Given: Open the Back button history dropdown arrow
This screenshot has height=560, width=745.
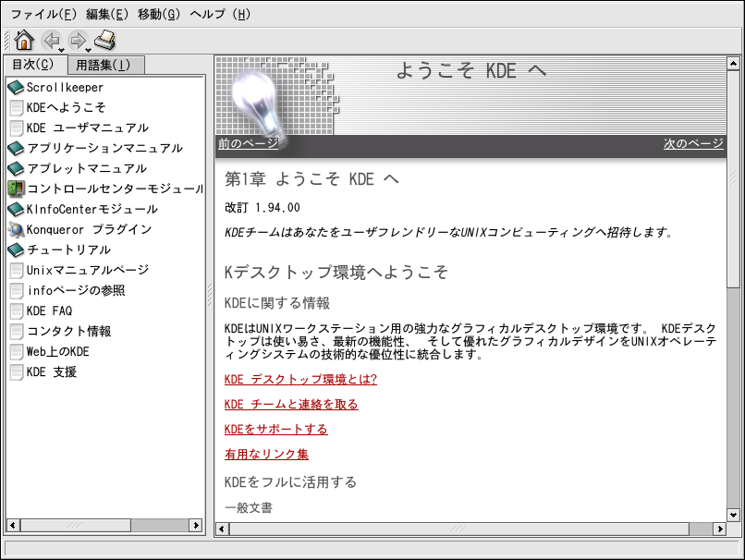Looking at the screenshot, I should point(62,48).
